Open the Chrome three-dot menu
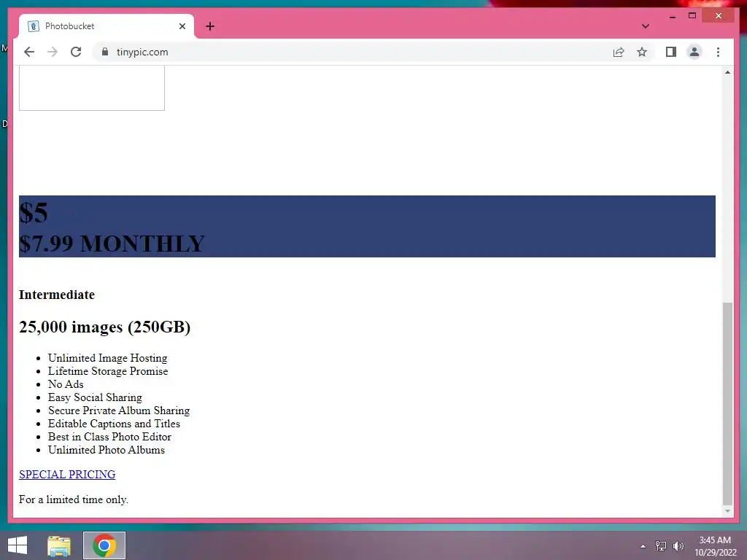 [718, 52]
